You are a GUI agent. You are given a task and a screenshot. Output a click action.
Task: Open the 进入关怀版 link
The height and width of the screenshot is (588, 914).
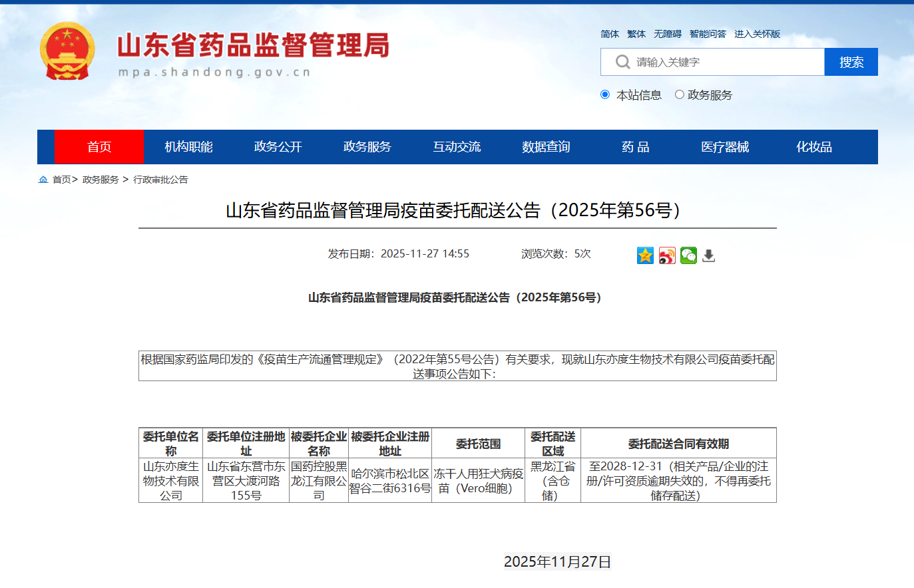point(756,34)
